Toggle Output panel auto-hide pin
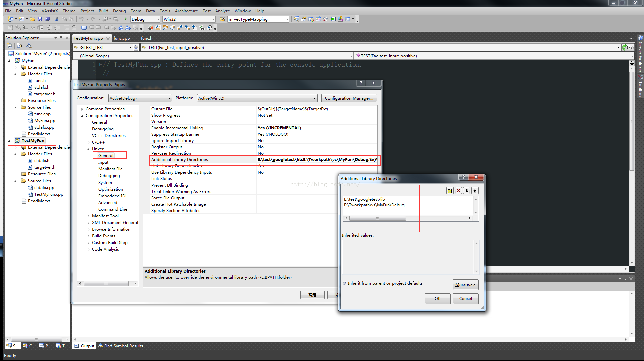Viewport: 644px width, 361px height. pos(625,278)
